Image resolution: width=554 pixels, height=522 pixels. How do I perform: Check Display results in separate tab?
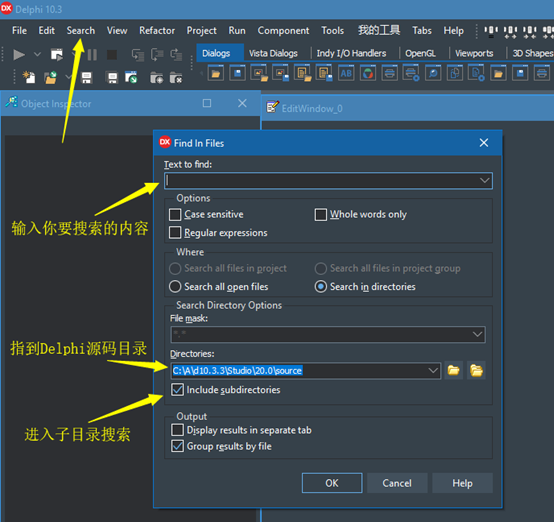click(177, 430)
